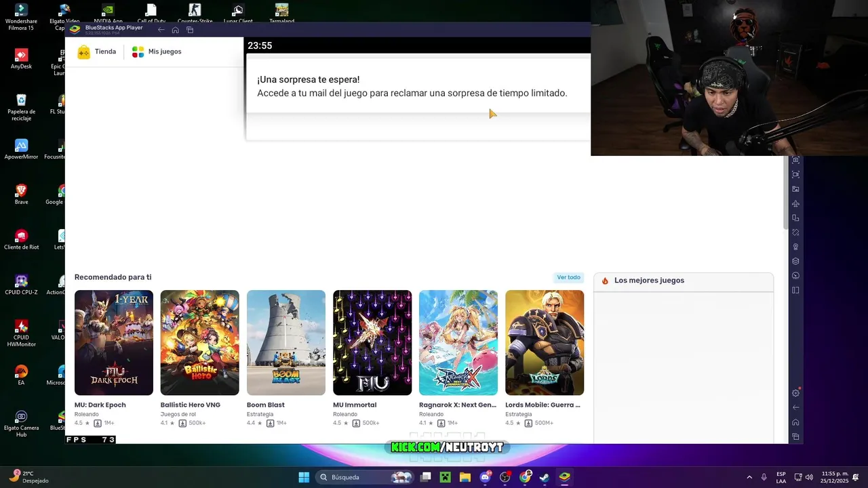Open the volume speaker tray icon

pos(809,477)
